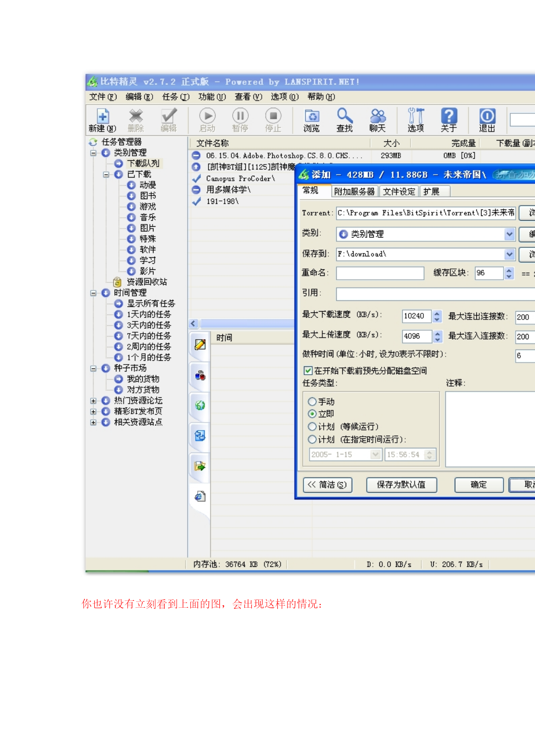Open the 帮助 (H) menu
The height and width of the screenshot is (756, 535).
(321, 97)
